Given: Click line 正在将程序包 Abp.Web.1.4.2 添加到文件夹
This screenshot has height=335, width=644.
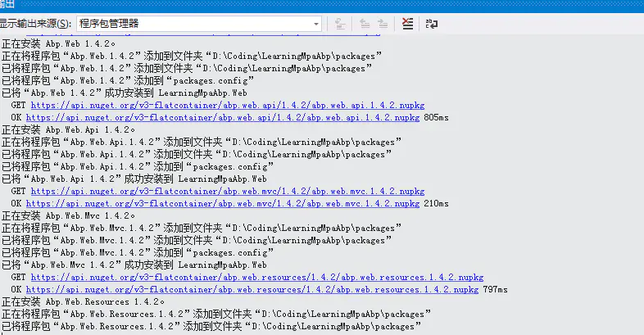Looking at the screenshot, I should click(192, 56).
